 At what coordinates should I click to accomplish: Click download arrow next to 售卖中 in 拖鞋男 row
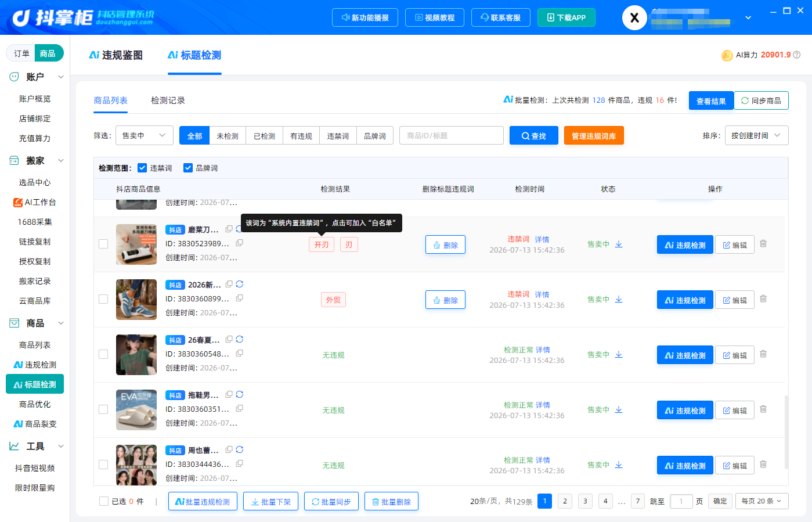(x=619, y=409)
